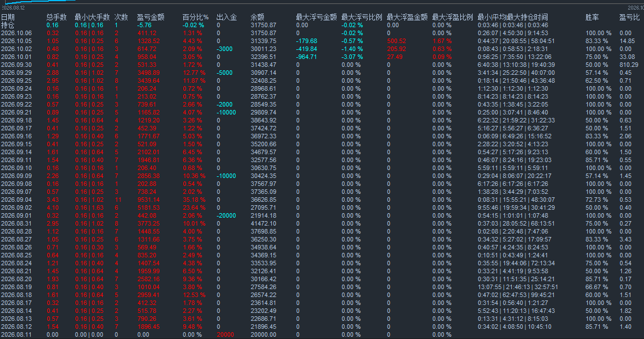Click the 百分比% column header

[196, 17]
